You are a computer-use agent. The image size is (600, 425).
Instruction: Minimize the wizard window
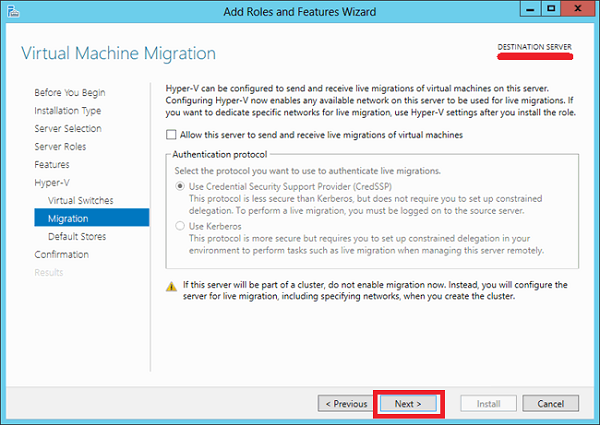click(x=526, y=10)
